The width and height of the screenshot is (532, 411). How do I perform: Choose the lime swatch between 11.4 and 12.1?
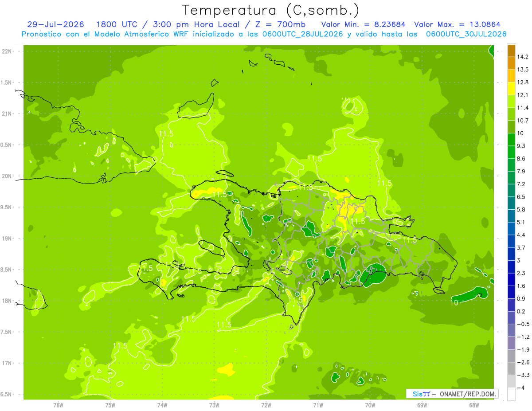511,102
